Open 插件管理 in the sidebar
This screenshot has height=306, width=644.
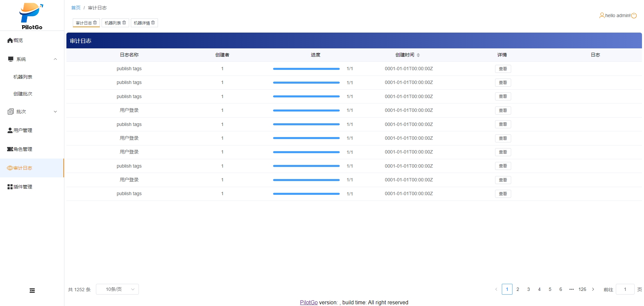pos(22,187)
